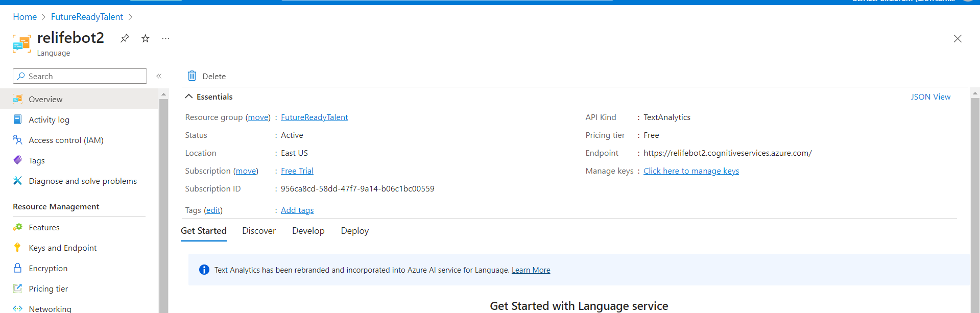Click the Keys and Endpoint key icon

click(x=17, y=248)
